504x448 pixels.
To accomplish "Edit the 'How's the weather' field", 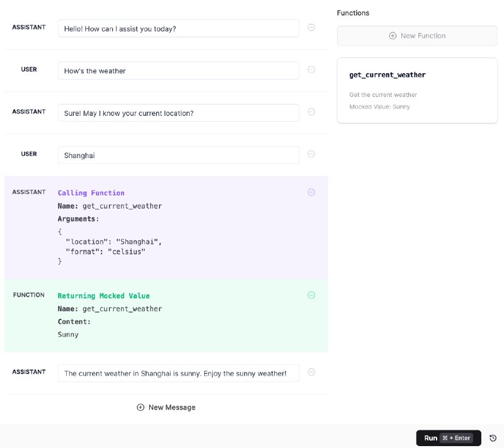I will (x=178, y=71).
